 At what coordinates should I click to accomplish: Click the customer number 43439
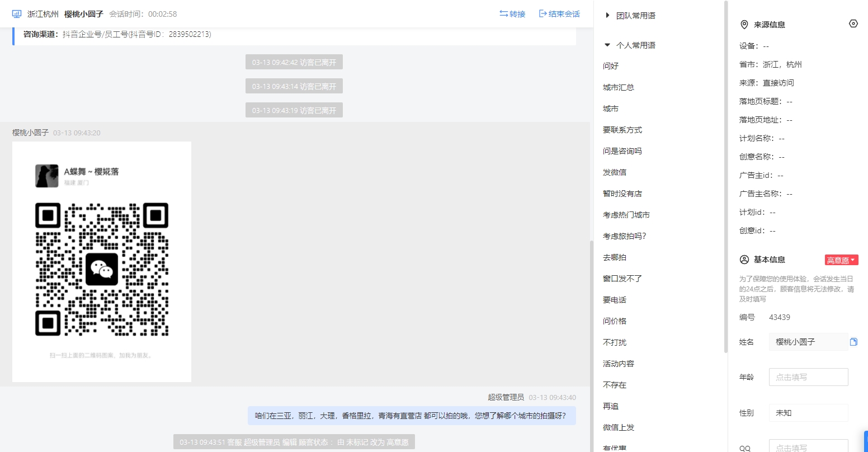click(x=780, y=317)
